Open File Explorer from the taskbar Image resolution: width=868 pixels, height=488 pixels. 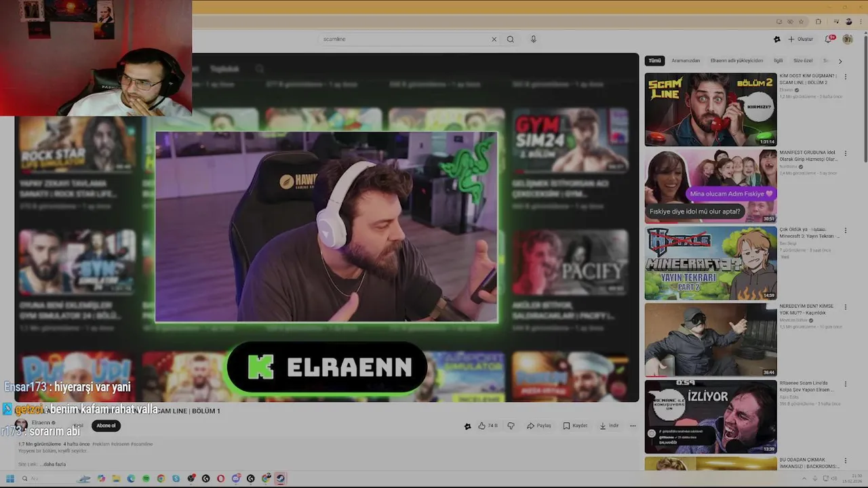tap(116, 479)
